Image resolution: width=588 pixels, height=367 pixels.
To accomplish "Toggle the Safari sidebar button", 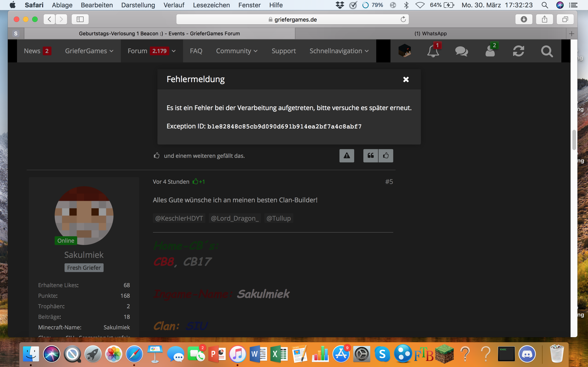I will coord(80,19).
